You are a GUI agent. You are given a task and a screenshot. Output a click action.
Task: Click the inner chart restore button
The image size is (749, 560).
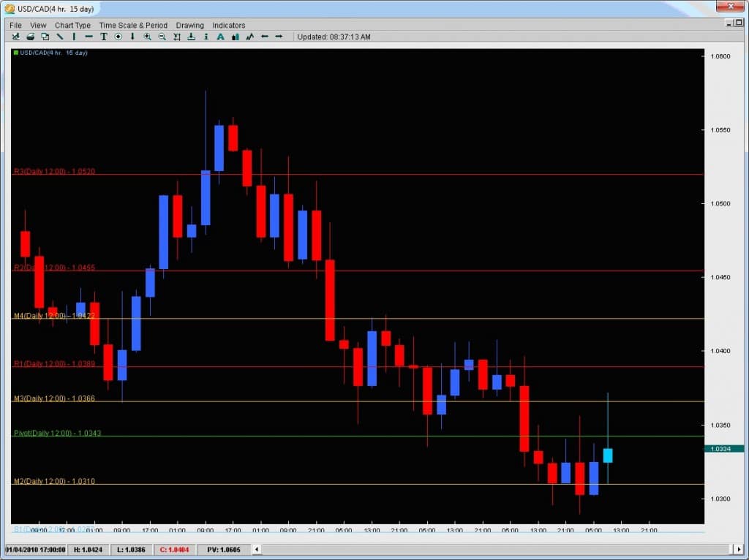(739, 23)
